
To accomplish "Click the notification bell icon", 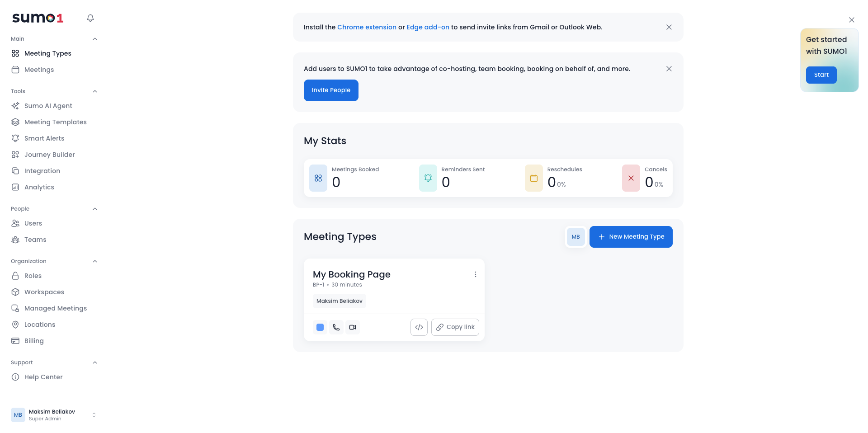I will [x=90, y=18].
